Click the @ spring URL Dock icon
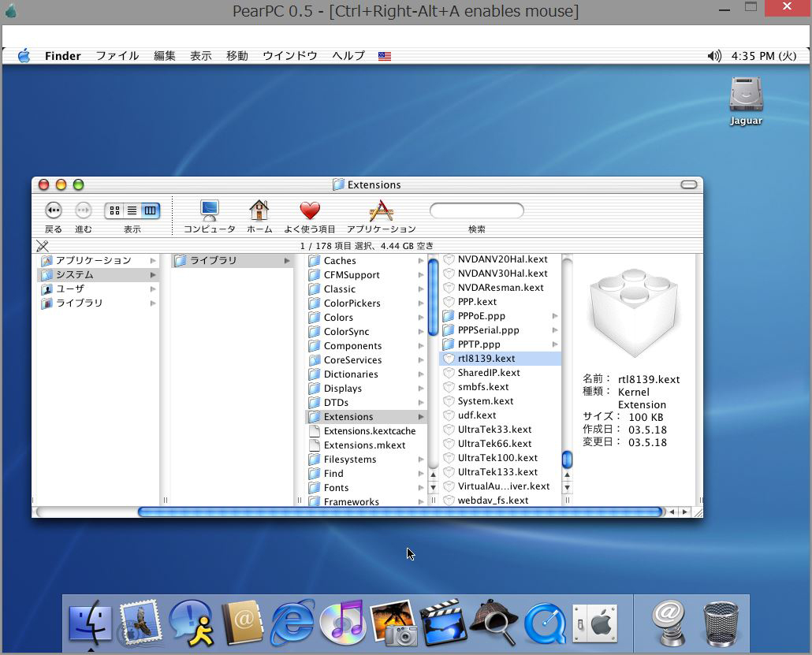 [x=669, y=623]
